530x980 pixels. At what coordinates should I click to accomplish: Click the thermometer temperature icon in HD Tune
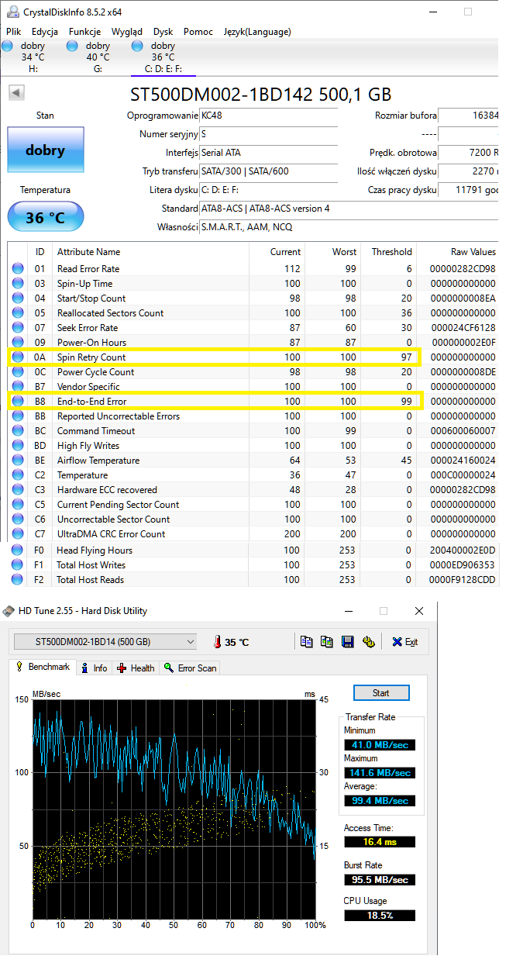coord(219,642)
